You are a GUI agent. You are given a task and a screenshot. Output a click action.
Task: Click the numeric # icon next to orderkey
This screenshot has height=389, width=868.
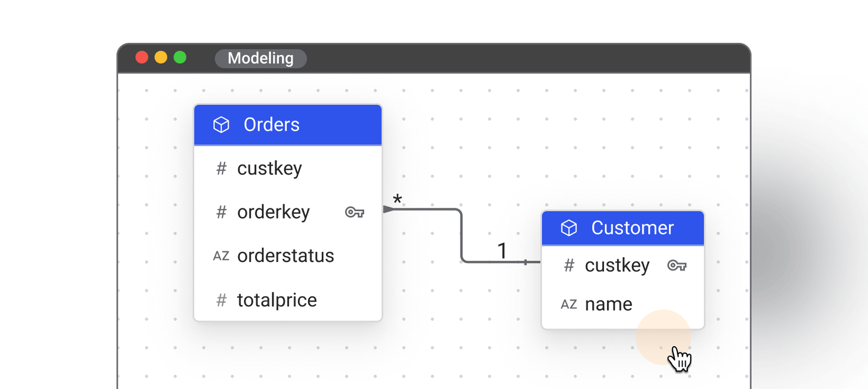tap(221, 212)
